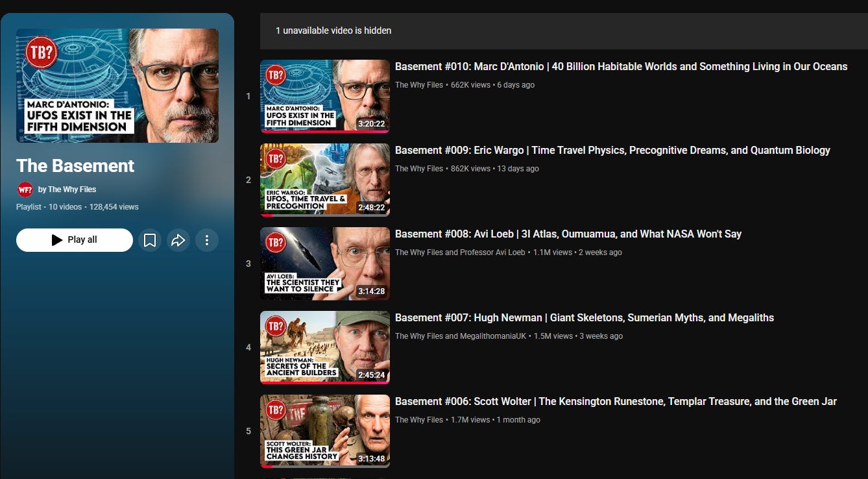Open Basement #009 Eric Wargo video thumbnail

[x=325, y=180]
